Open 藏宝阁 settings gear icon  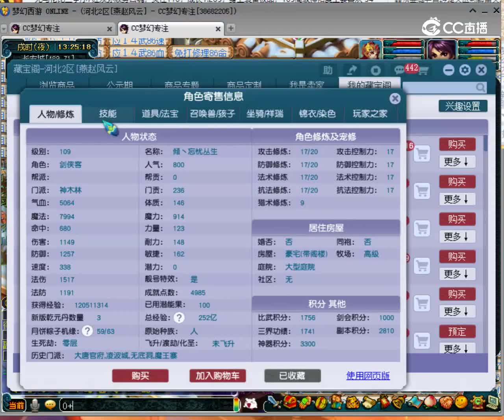click(465, 70)
